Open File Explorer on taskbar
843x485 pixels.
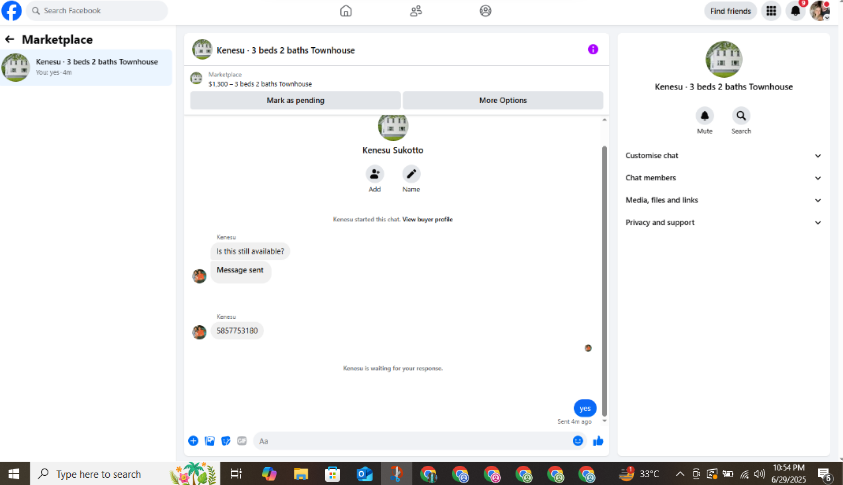coord(301,474)
